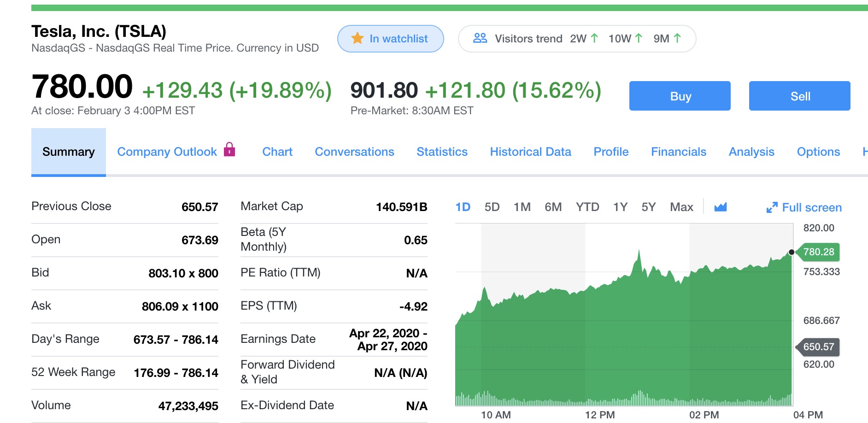Click the Market Cap value 140.591B
The width and height of the screenshot is (868, 423).
[402, 207]
